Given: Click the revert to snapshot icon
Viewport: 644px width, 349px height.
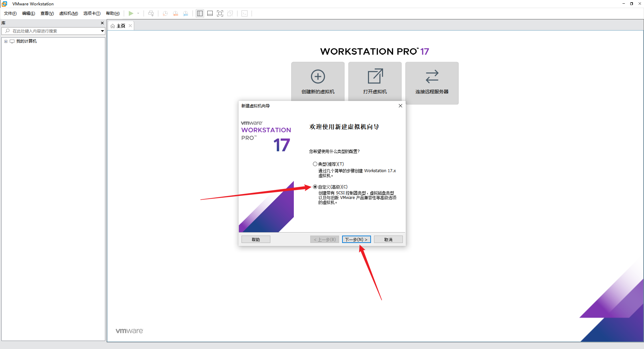Looking at the screenshot, I should [x=175, y=13].
